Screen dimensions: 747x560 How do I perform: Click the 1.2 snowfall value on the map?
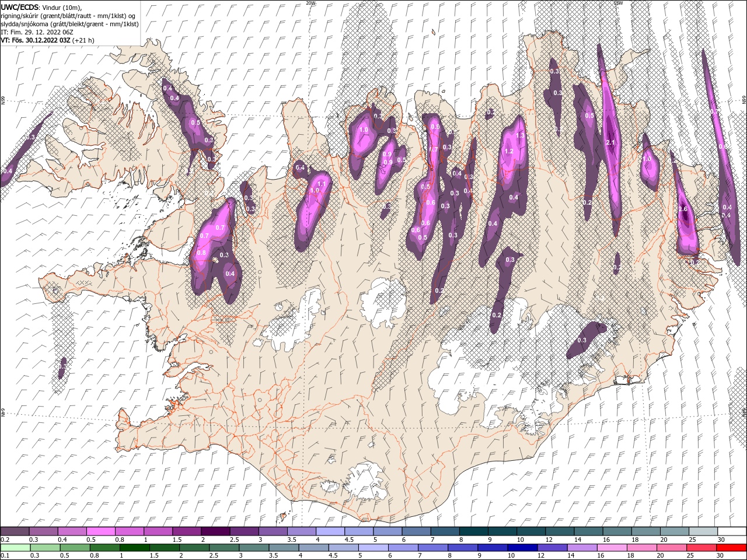508,151
